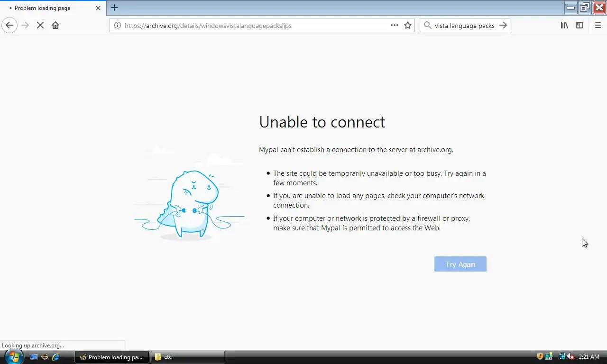Image resolution: width=607 pixels, height=364 pixels.
Task: Restore down the Mypal browser window
Action: tap(585, 7)
